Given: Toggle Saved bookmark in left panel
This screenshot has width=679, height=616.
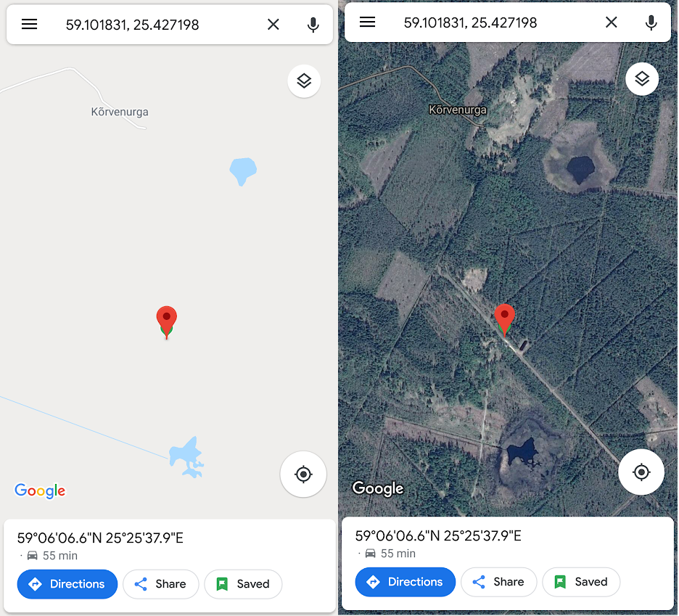Looking at the screenshot, I should [243, 584].
